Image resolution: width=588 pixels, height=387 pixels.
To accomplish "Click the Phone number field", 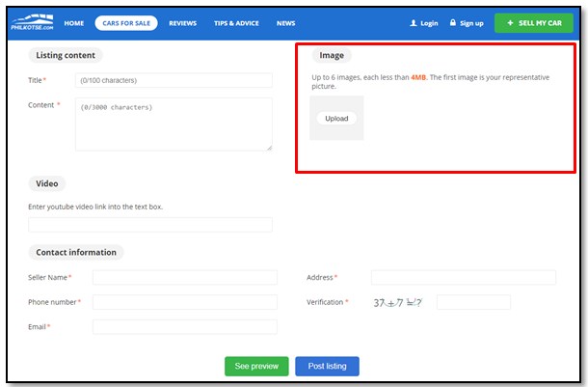I will coord(185,302).
